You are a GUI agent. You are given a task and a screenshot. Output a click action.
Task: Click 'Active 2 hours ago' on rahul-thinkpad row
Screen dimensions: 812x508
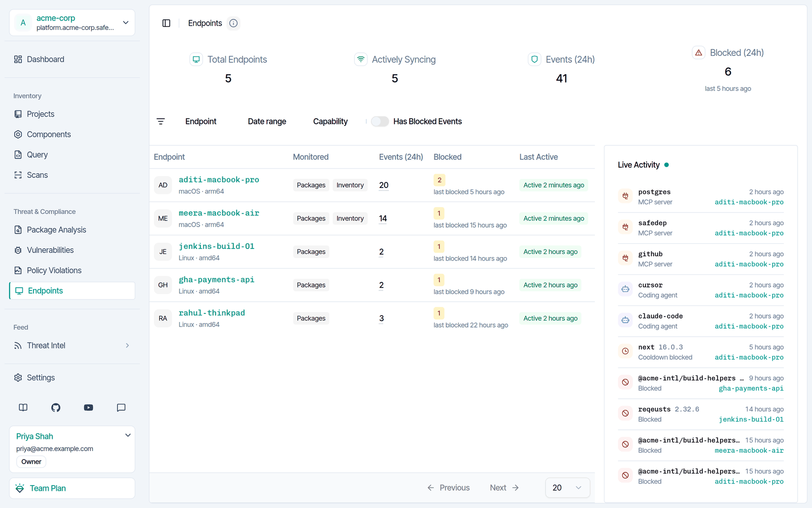(x=551, y=319)
